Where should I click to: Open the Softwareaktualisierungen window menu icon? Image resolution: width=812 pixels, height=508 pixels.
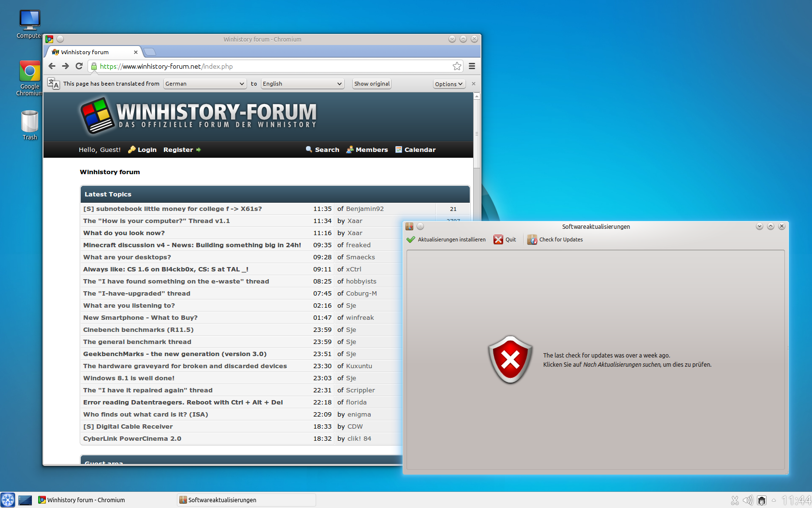click(x=409, y=226)
